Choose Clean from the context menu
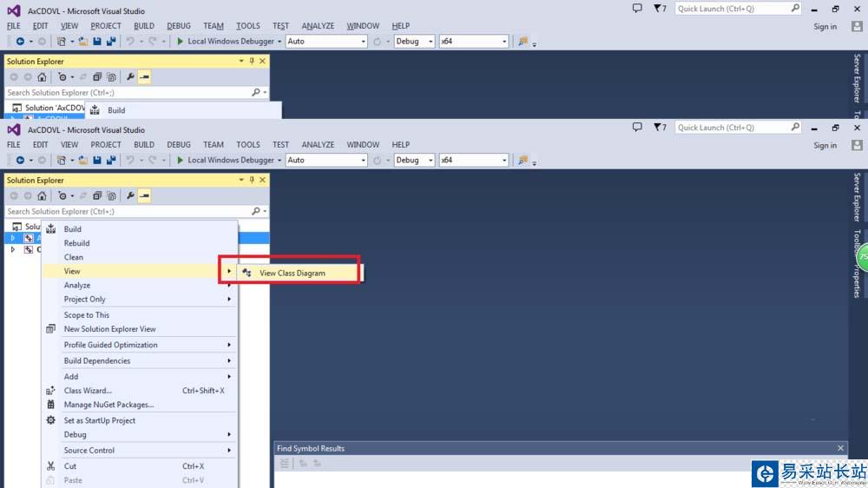This screenshot has height=488, width=868. tap(140, 257)
